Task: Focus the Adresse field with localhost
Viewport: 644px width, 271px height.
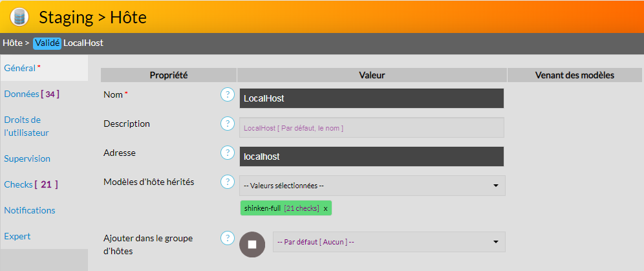Action: (371, 157)
